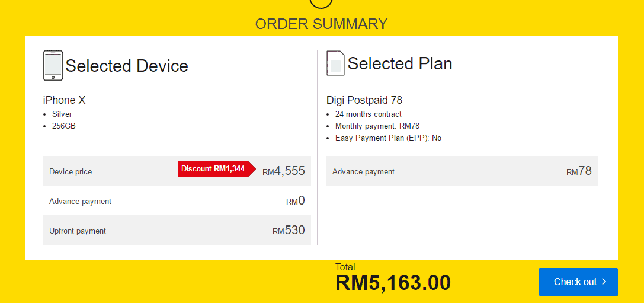The height and width of the screenshot is (303, 644).
Task: Proceed with the Check out button
Action: coord(578,282)
